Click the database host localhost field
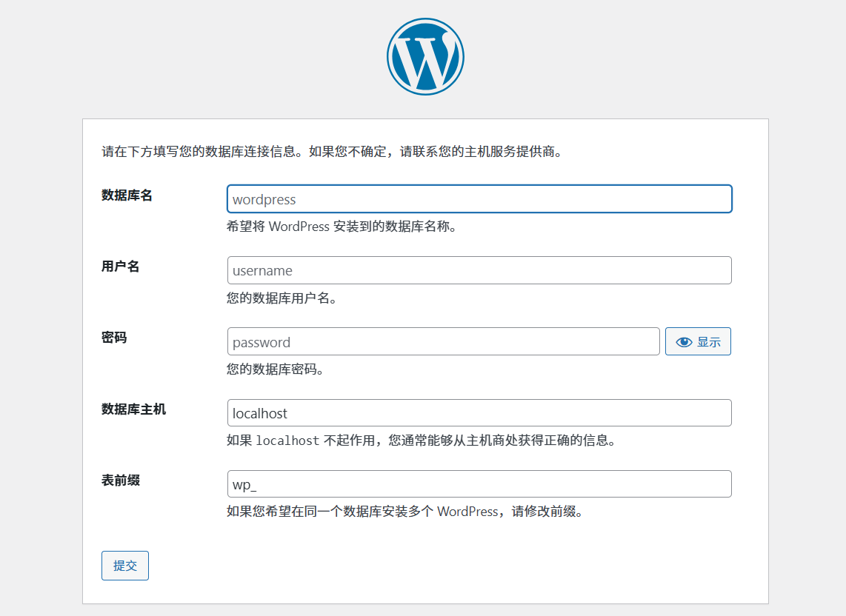The height and width of the screenshot is (616, 846). click(479, 412)
